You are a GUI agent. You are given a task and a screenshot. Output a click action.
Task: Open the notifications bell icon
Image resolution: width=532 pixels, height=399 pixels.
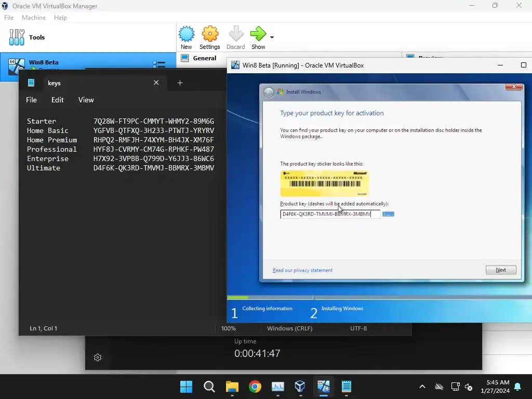[x=518, y=387]
